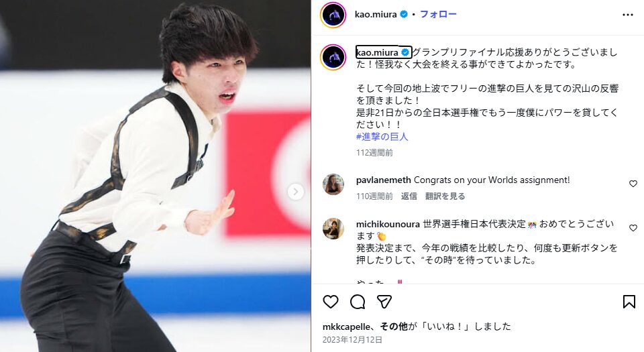The image size is (644, 352).
Task: Save post with bookmark icon
Action: point(629,302)
